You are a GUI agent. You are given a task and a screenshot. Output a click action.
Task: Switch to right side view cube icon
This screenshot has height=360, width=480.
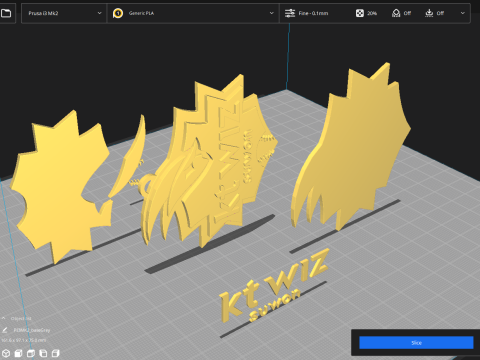[55, 353]
